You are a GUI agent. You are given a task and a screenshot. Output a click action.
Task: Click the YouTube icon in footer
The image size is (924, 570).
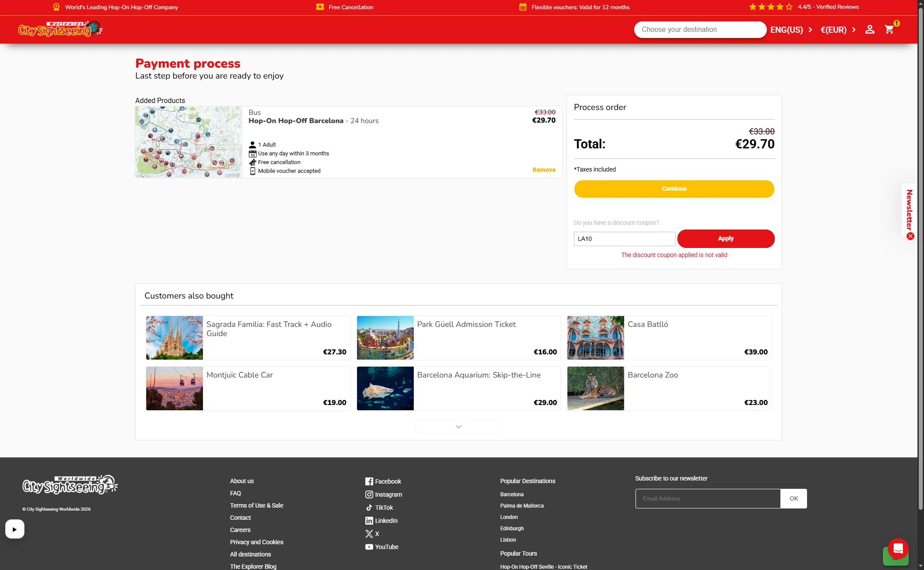pyautogui.click(x=369, y=547)
